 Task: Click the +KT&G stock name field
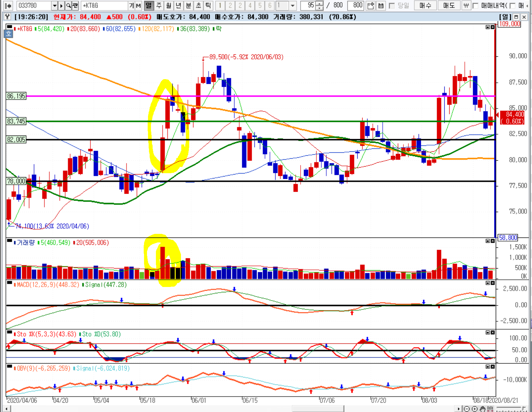(x=104, y=6)
